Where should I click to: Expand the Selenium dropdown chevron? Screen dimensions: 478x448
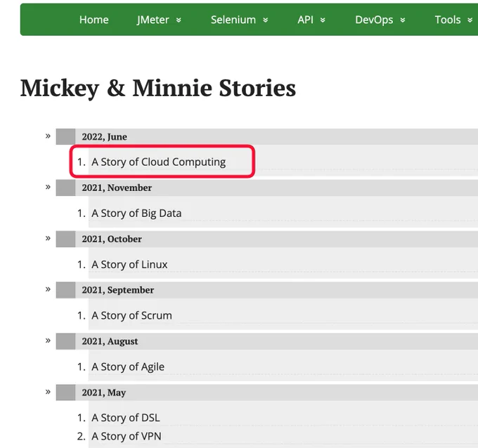(x=266, y=20)
